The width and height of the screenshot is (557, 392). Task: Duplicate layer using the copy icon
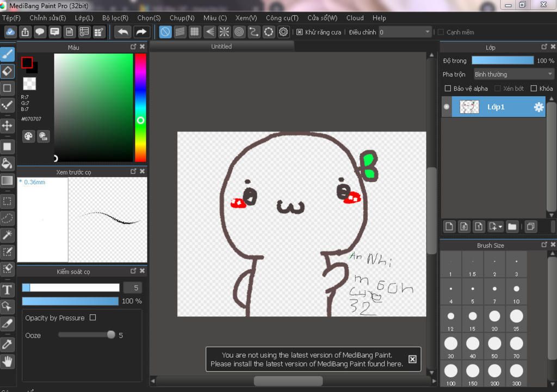tap(531, 227)
